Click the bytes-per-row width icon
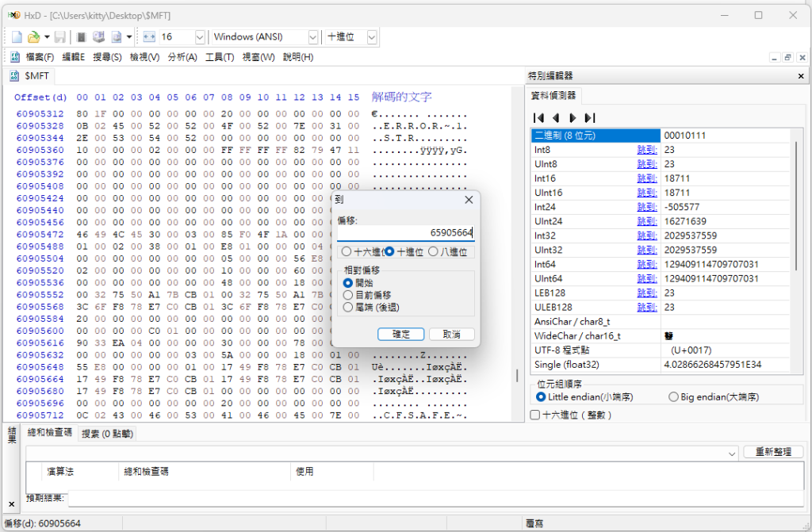The width and height of the screenshot is (812, 532). (149, 36)
